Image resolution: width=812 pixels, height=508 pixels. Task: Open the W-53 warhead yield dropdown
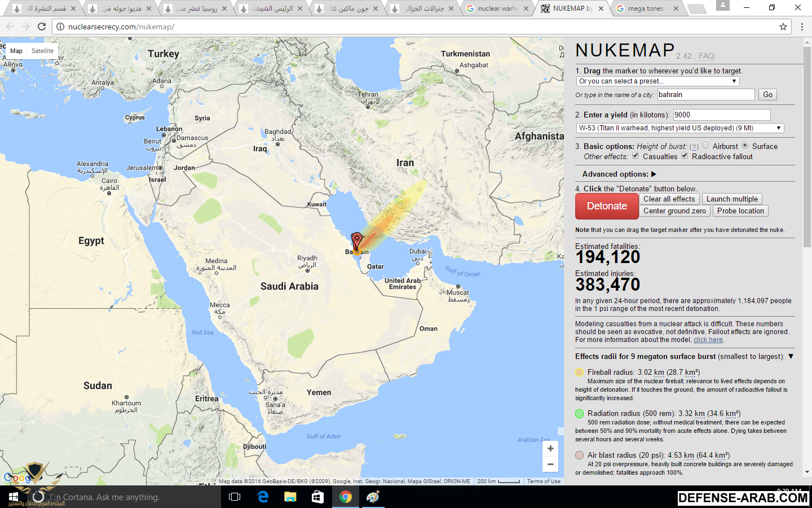tap(680, 128)
